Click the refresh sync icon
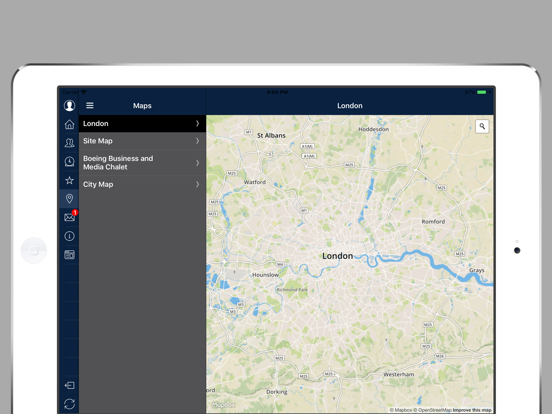Viewport: 552px width, 414px height. (x=69, y=404)
